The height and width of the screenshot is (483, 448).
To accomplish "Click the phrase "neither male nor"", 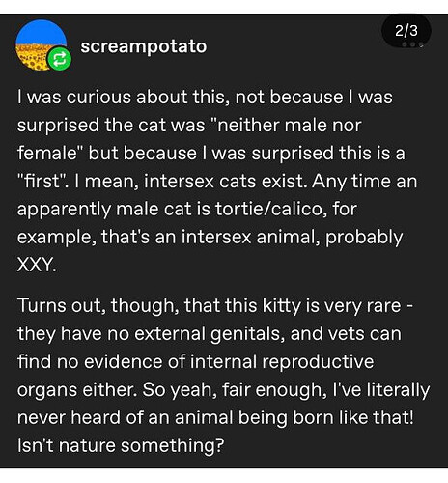I will coord(290,125).
